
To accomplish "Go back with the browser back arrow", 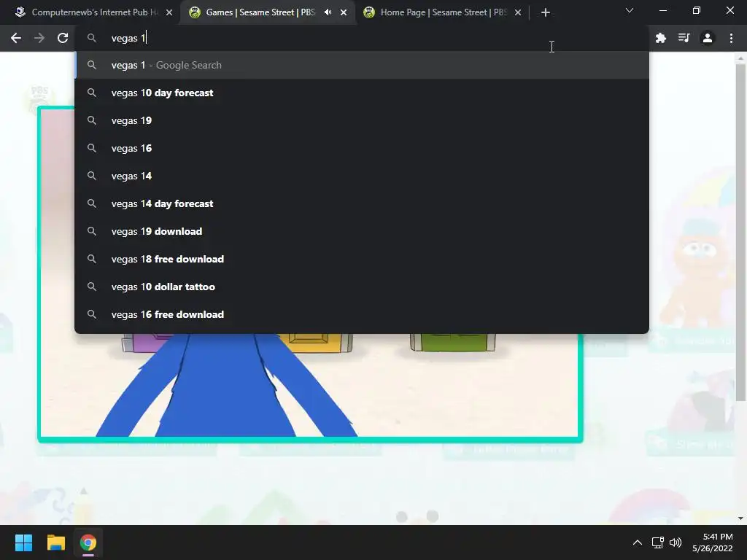I will 16,38.
